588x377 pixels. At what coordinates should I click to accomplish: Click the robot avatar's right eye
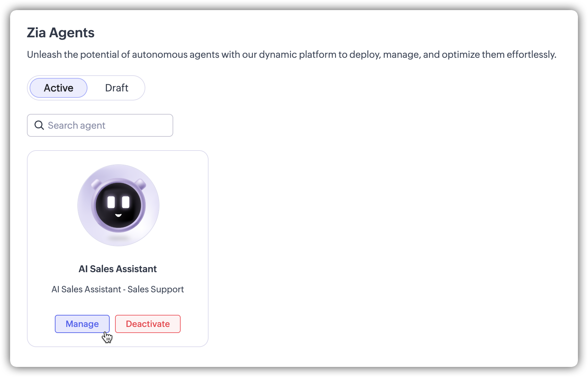tap(126, 202)
